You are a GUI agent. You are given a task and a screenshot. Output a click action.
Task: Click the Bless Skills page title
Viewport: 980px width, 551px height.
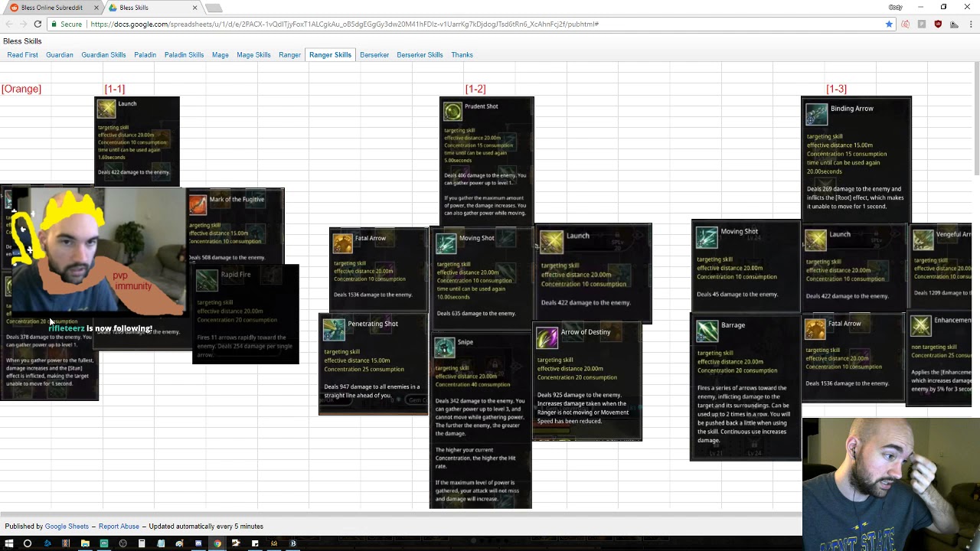(x=22, y=41)
